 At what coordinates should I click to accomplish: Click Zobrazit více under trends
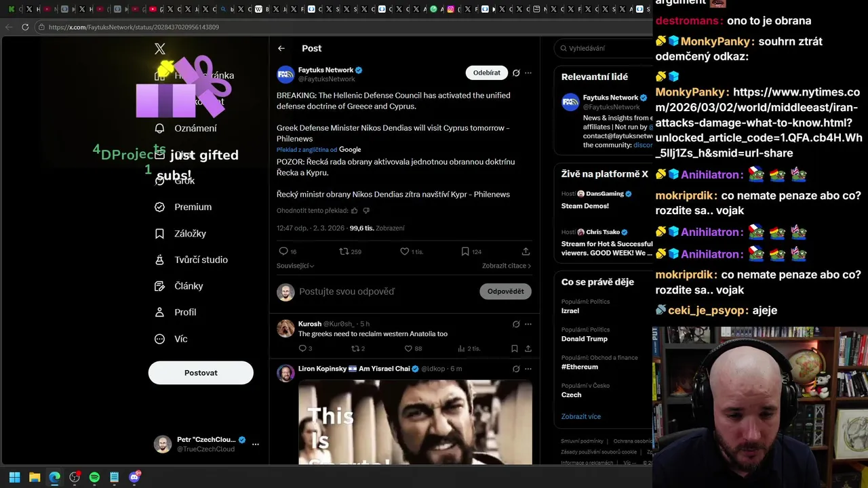click(580, 416)
